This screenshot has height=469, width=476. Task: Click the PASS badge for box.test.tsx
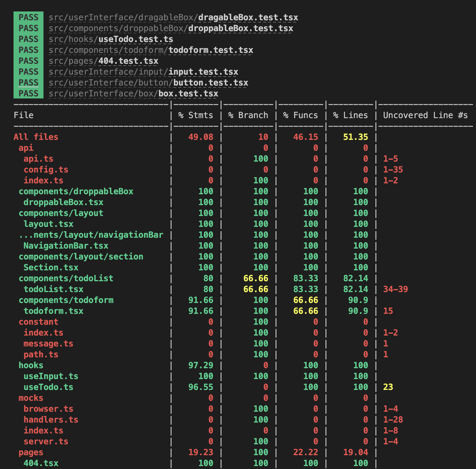click(28, 93)
